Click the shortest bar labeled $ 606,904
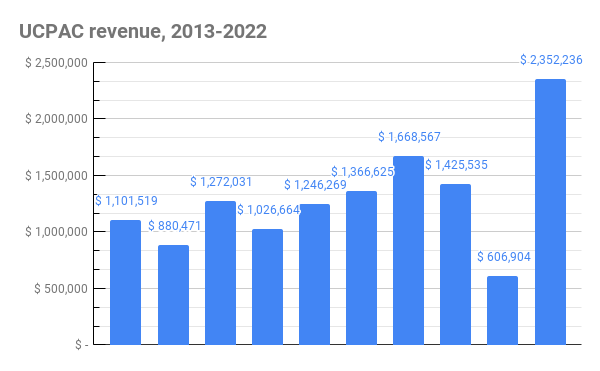 [x=502, y=310]
